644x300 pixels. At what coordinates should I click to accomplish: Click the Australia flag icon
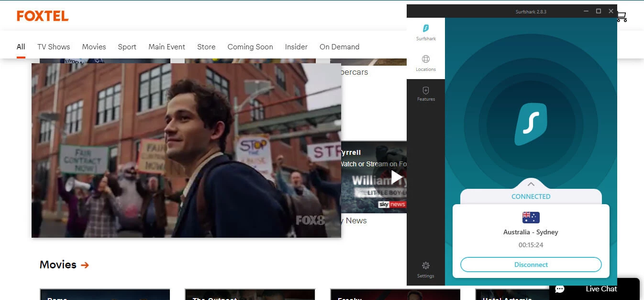[x=531, y=218]
